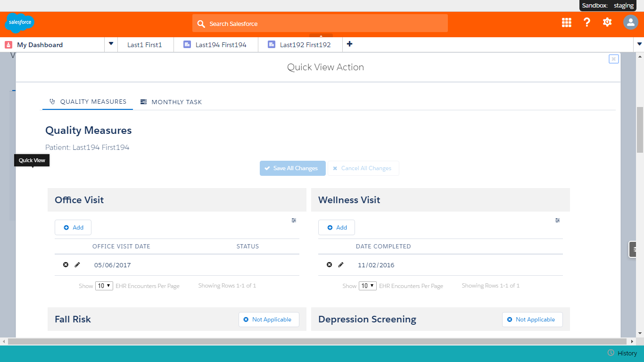Edit the 11/02/2016 wellness visit entry
Image resolution: width=644 pixels, height=362 pixels.
pyautogui.click(x=341, y=265)
